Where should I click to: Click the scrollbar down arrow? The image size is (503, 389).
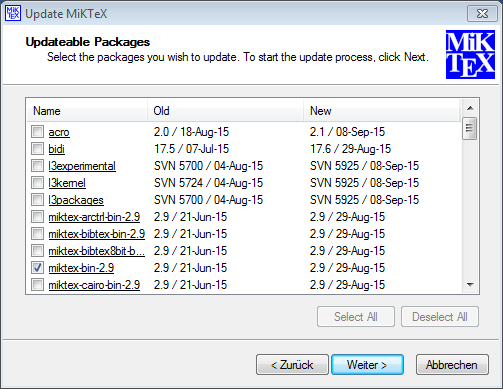pyautogui.click(x=470, y=285)
